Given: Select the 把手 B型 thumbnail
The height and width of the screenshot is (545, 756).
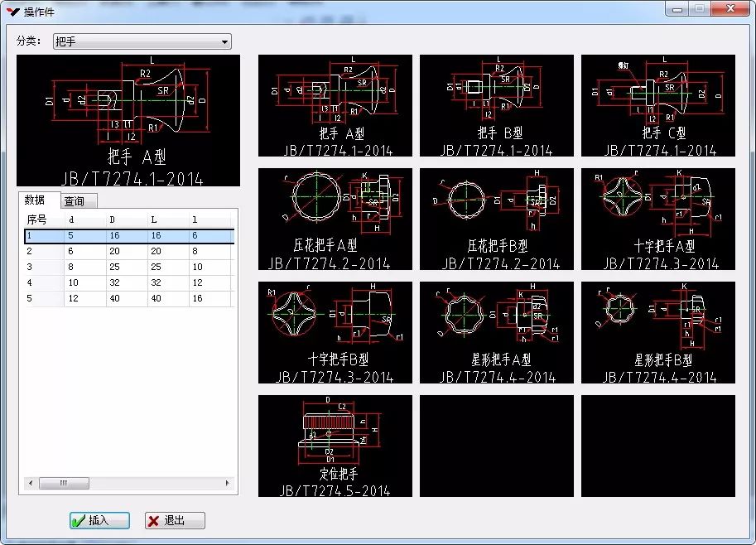Looking at the screenshot, I should click(x=497, y=105).
